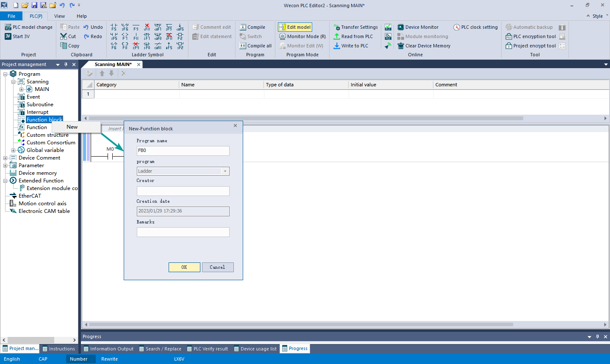Expand the Global variable tree node
Screen dimensions: 610x364
point(14,150)
